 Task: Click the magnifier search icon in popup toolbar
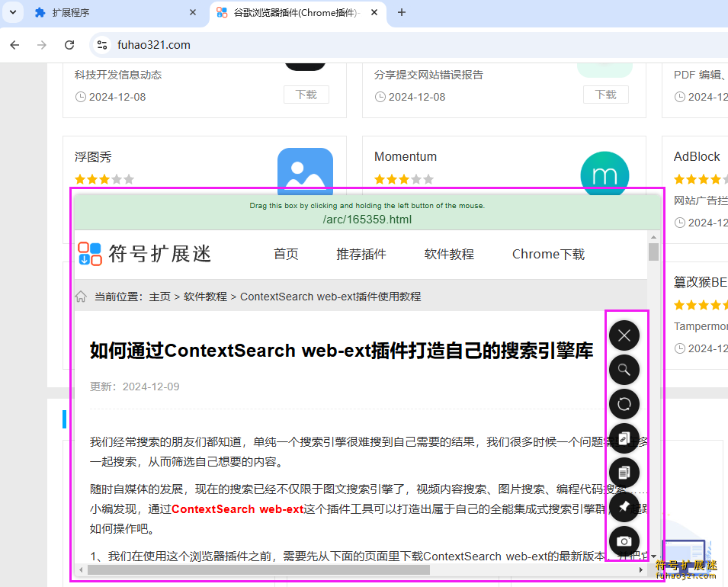tap(624, 370)
